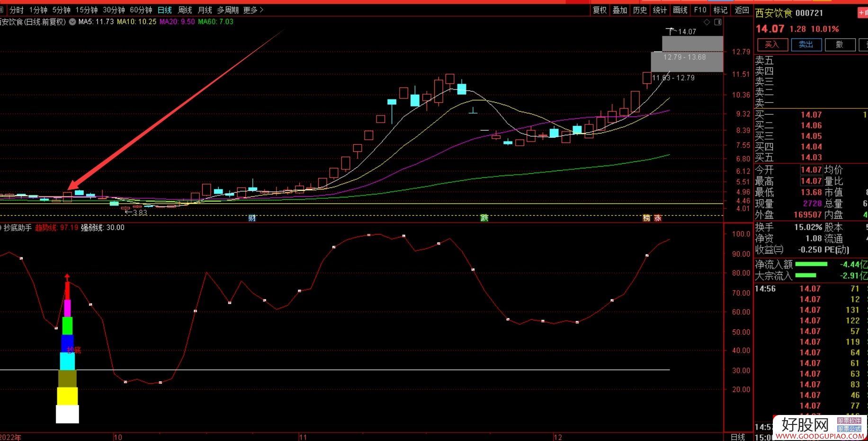
Task: Switch to 月线 monthly chart
Action: click(205, 10)
